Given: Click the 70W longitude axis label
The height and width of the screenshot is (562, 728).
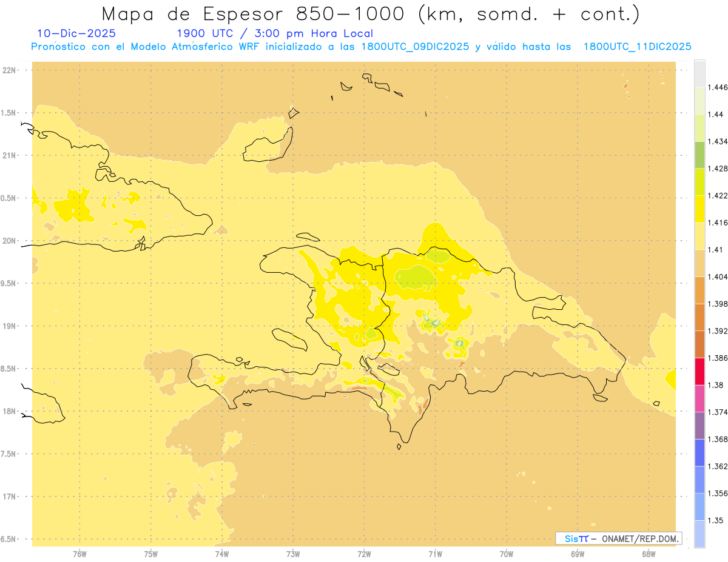Looking at the screenshot, I should click(x=507, y=554).
